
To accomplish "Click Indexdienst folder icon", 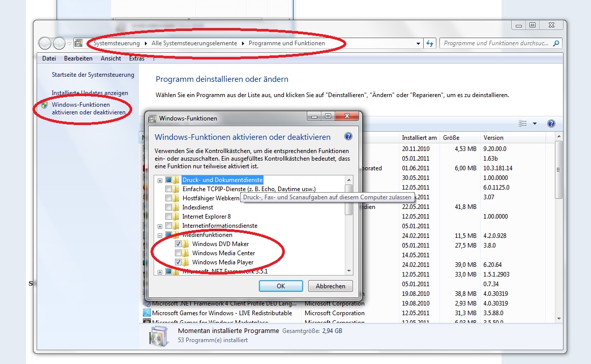I will pyautogui.click(x=176, y=207).
